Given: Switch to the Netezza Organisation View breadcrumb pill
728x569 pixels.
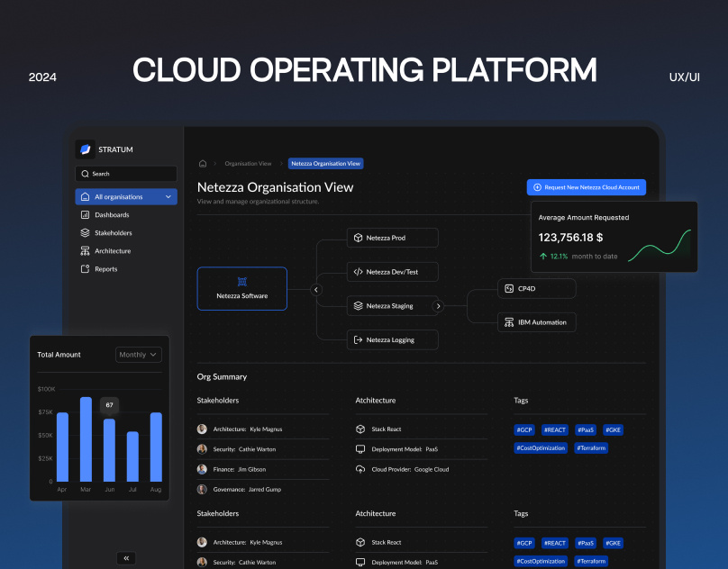Looking at the screenshot, I should pyautogui.click(x=326, y=163).
